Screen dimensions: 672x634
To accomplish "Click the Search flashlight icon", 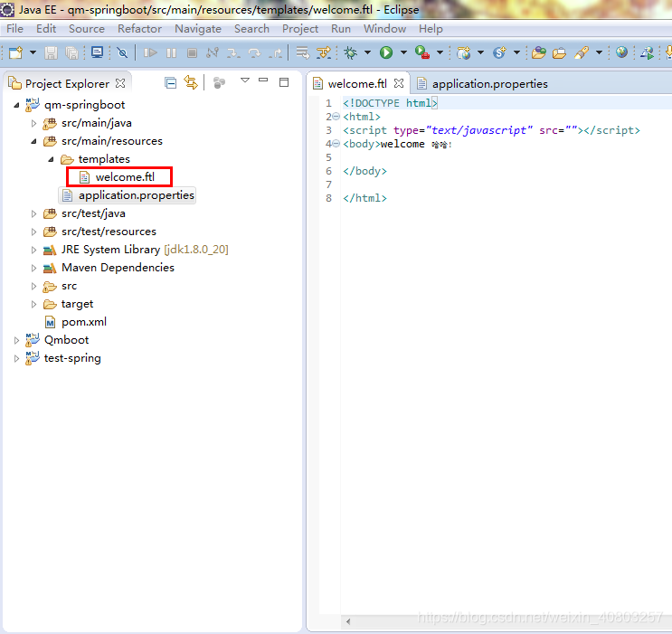I will pos(582,52).
